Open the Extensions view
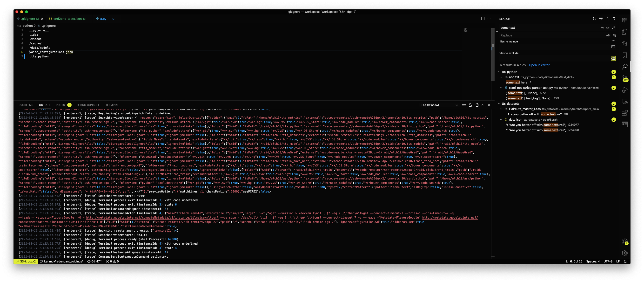This screenshot has width=644, height=282. coord(624,113)
